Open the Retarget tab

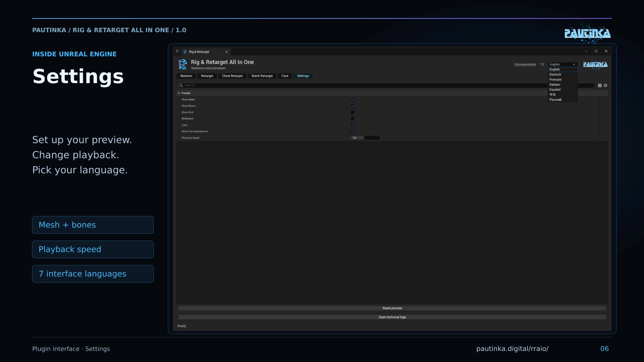click(207, 76)
